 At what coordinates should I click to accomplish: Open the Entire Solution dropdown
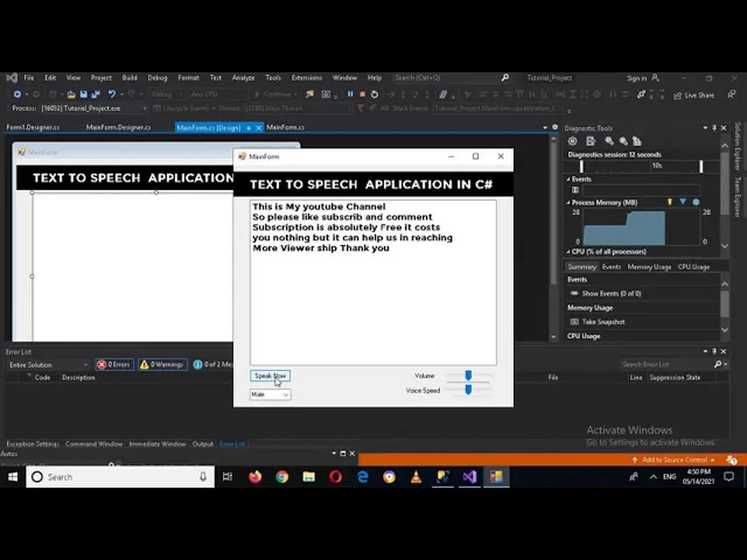[47, 364]
